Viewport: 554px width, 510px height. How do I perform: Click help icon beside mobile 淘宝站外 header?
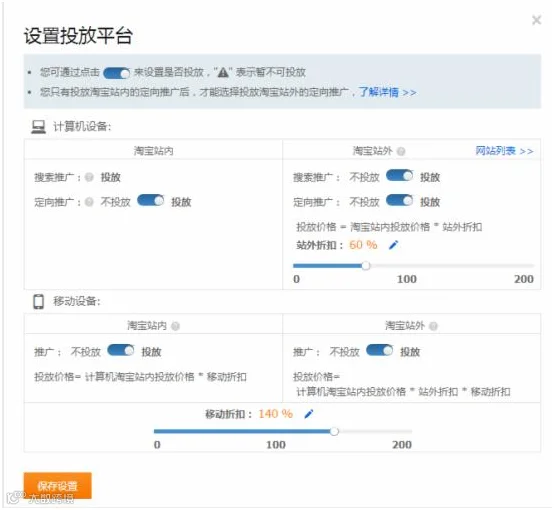click(434, 326)
